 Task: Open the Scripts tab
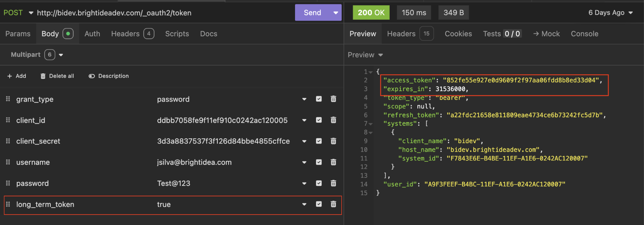(177, 34)
